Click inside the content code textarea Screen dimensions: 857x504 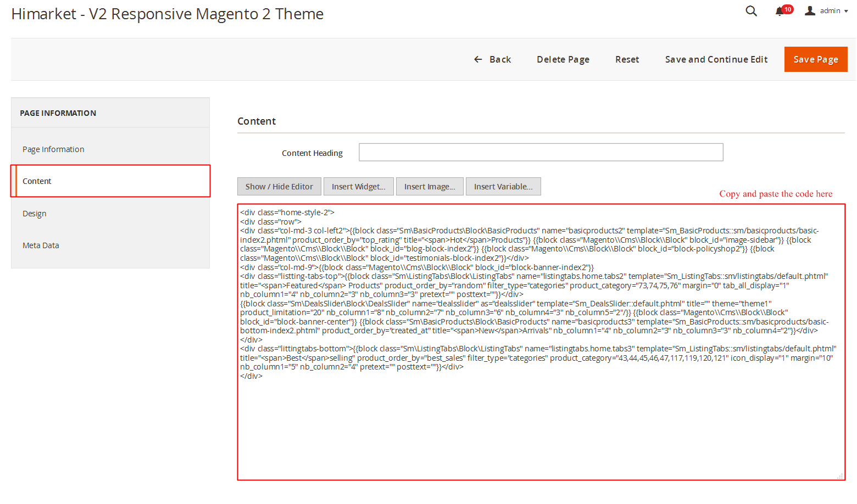tap(541, 342)
